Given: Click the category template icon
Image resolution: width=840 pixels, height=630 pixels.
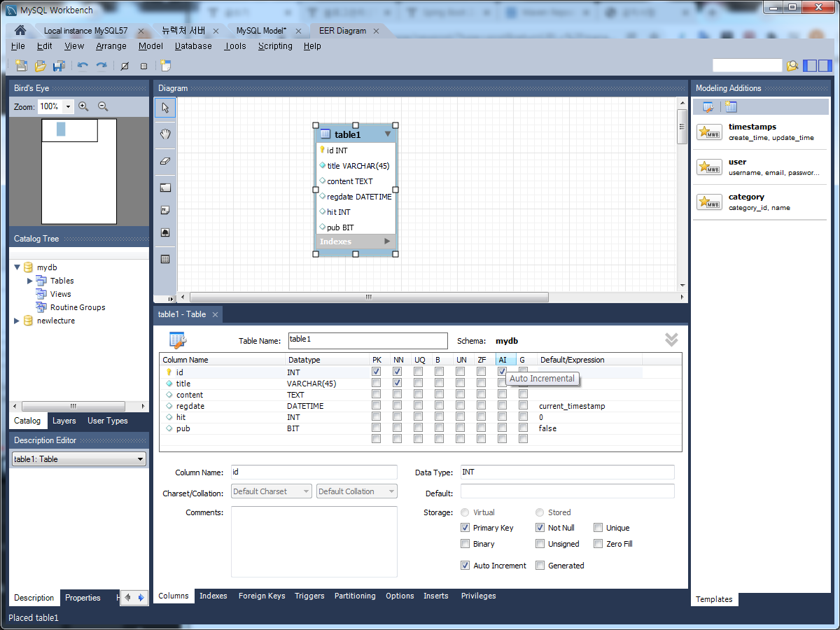Looking at the screenshot, I should [x=709, y=202].
